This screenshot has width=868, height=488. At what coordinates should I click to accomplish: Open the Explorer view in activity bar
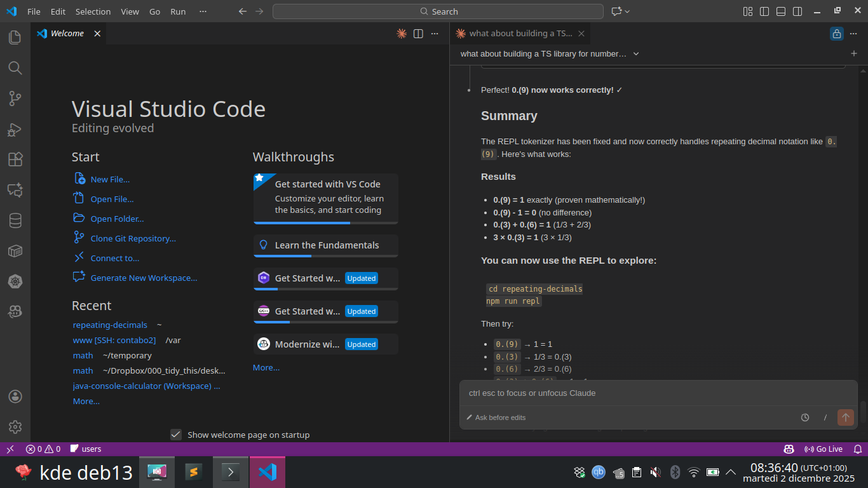(15, 37)
